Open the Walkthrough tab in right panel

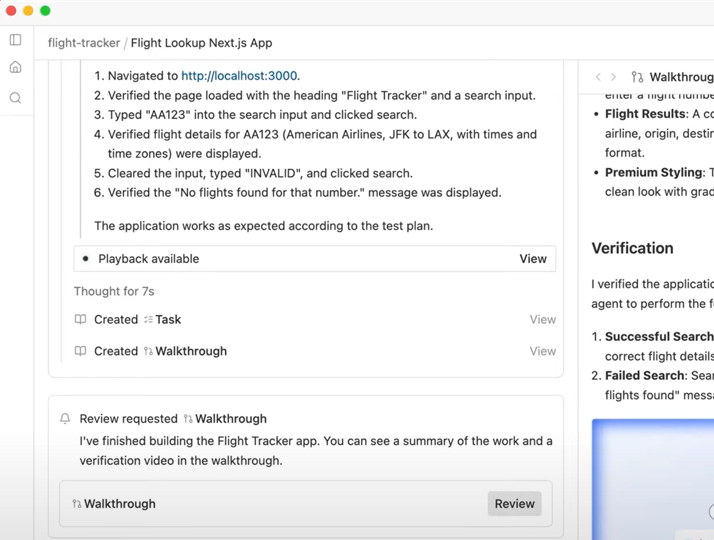coord(675,77)
